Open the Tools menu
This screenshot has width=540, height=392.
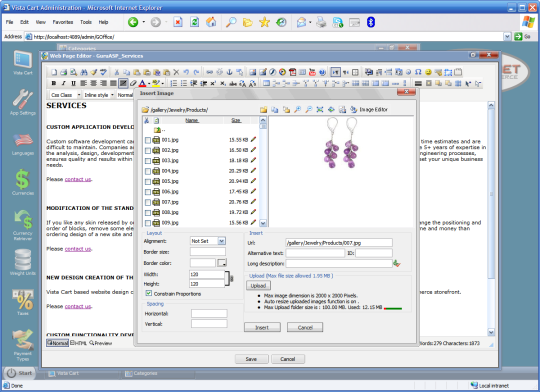pos(86,22)
